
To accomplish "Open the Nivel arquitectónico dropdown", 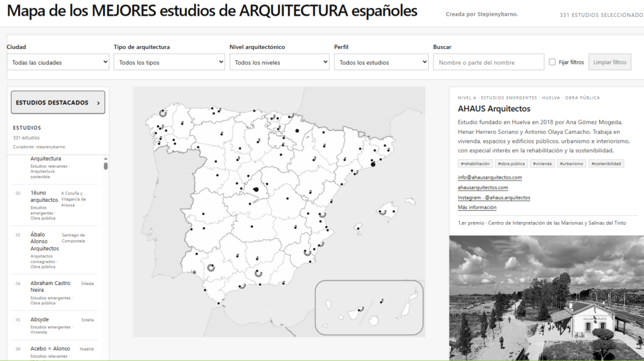I will [279, 62].
